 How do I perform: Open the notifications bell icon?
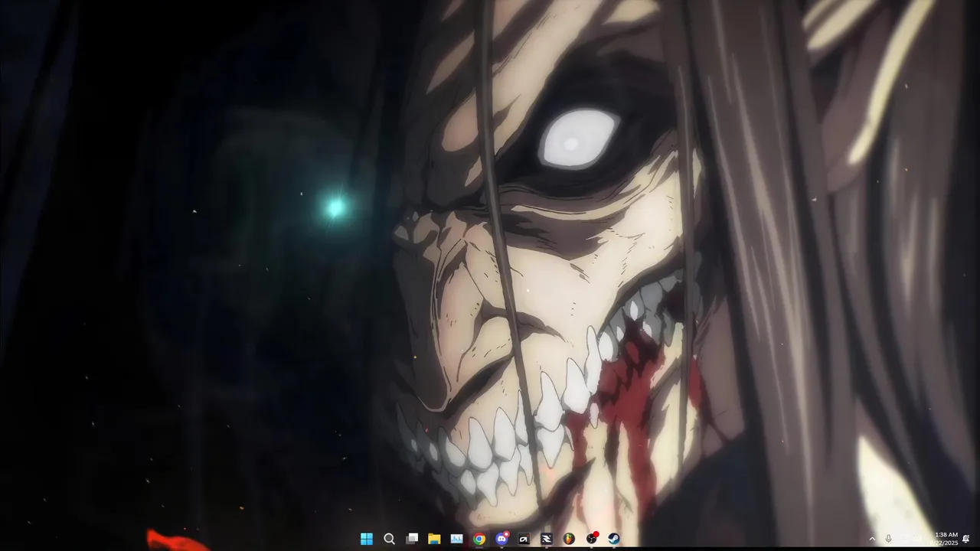pos(966,539)
